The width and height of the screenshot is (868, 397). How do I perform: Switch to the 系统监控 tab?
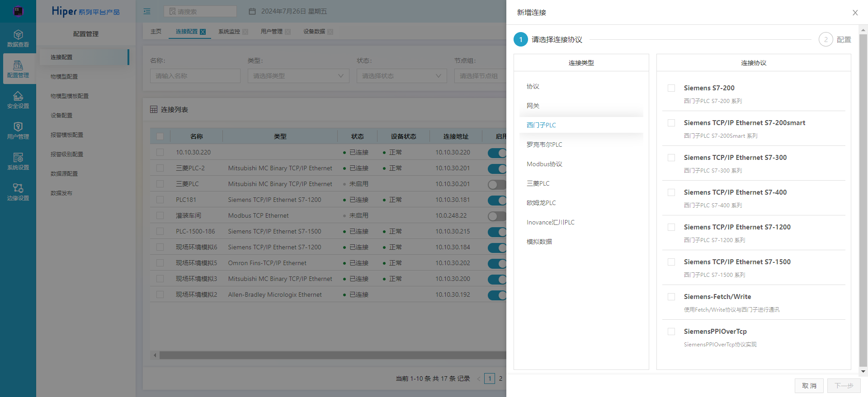pos(229,32)
